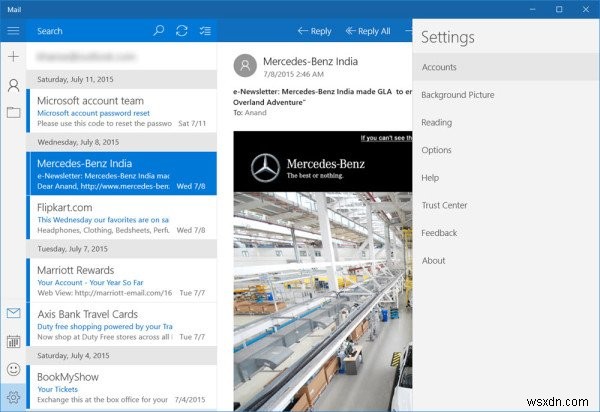Open About in Settings pane
The width and height of the screenshot is (600, 412).
(x=505, y=261)
